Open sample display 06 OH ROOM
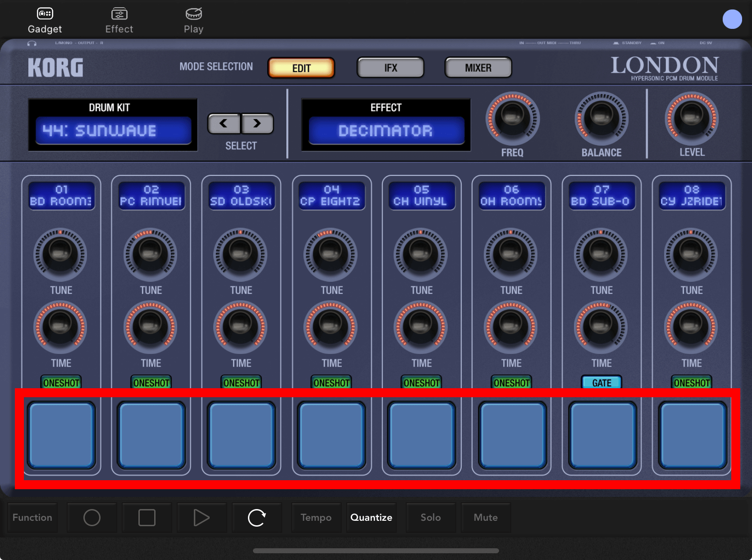Viewport: 752px width, 560px height. click(x=511, y=196)
